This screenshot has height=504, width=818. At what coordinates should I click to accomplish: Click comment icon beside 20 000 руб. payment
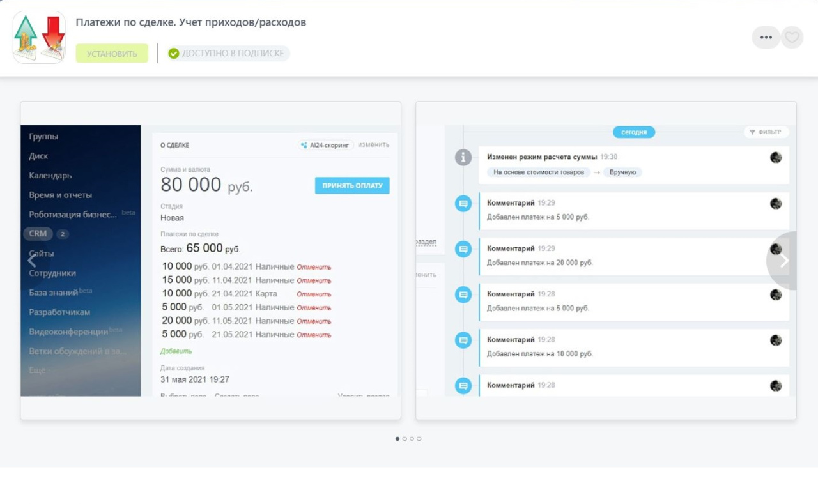(x=463, y=249)
